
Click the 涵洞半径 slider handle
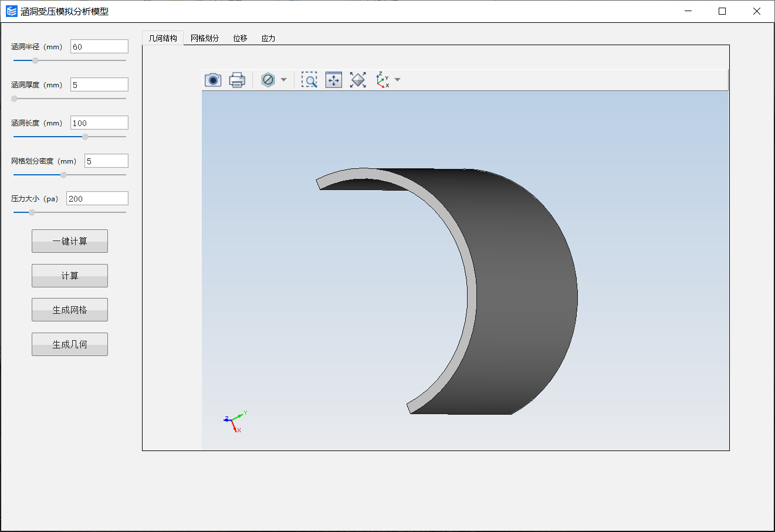tap(35, 60)
